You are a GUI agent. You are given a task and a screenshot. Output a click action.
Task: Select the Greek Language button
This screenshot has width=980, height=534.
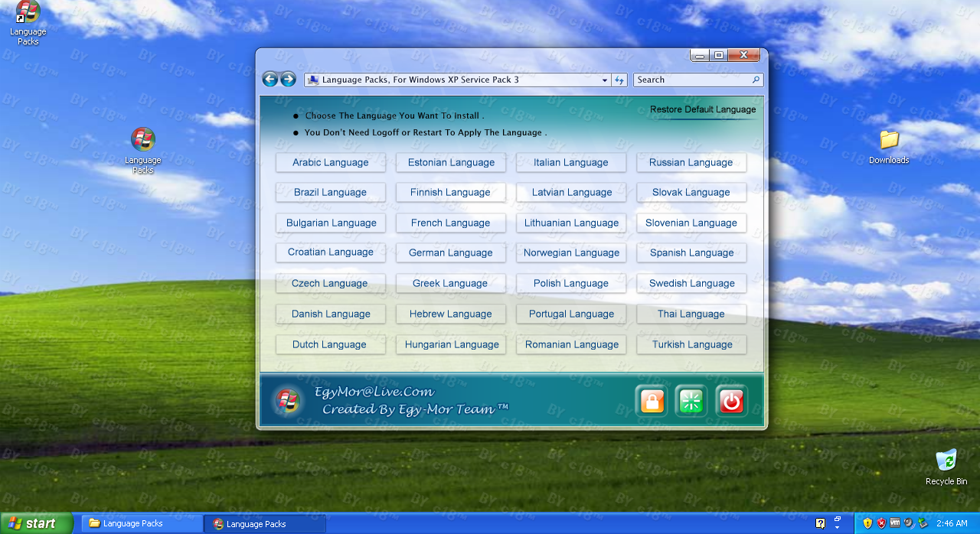coord(451,283)
